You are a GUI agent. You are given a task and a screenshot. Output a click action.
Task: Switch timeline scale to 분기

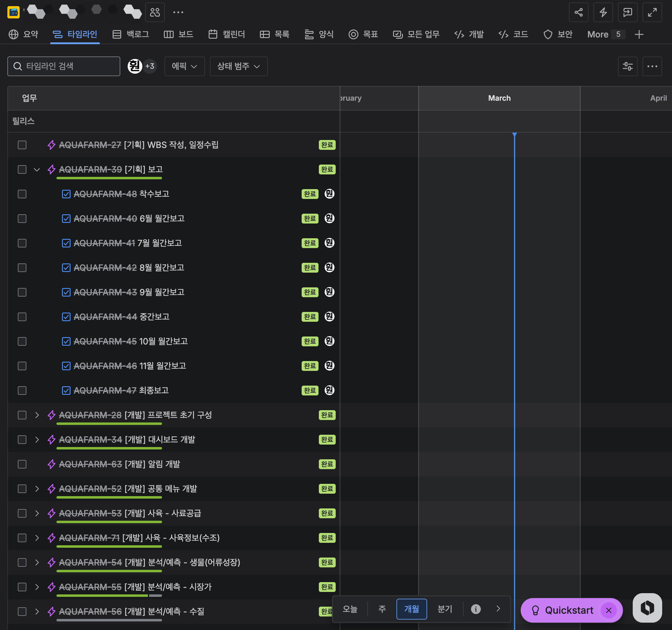pos(445,609)
